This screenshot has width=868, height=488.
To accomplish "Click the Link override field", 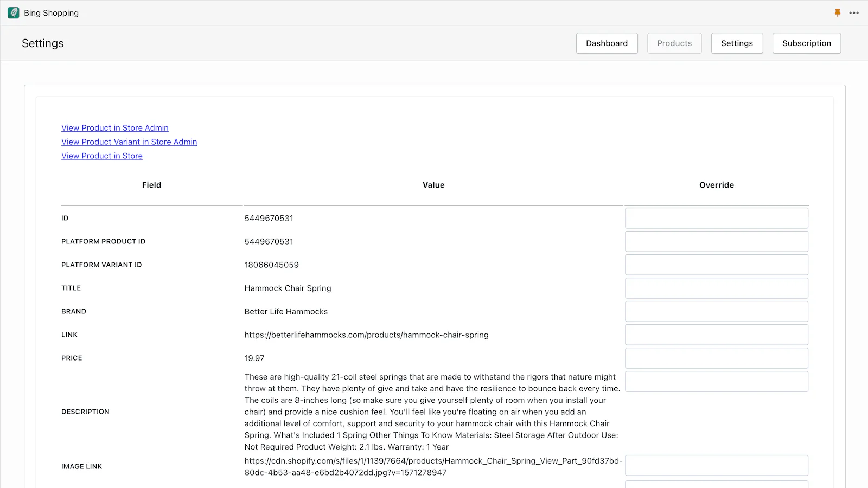I will coord(716,335).
